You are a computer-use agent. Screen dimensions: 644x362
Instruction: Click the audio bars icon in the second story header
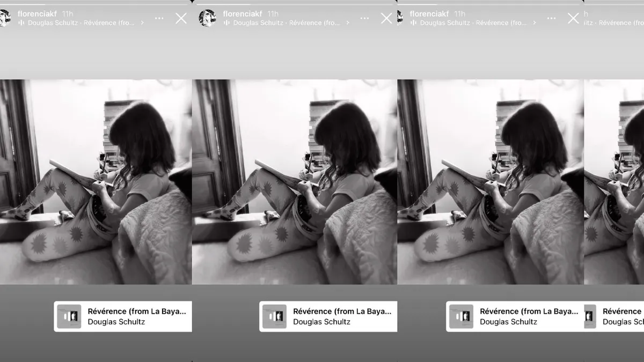point(226,23)
